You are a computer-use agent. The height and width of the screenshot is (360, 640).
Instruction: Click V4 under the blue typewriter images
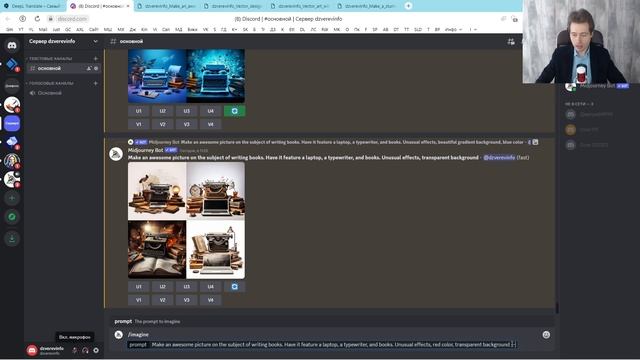(x=211, y=124)
